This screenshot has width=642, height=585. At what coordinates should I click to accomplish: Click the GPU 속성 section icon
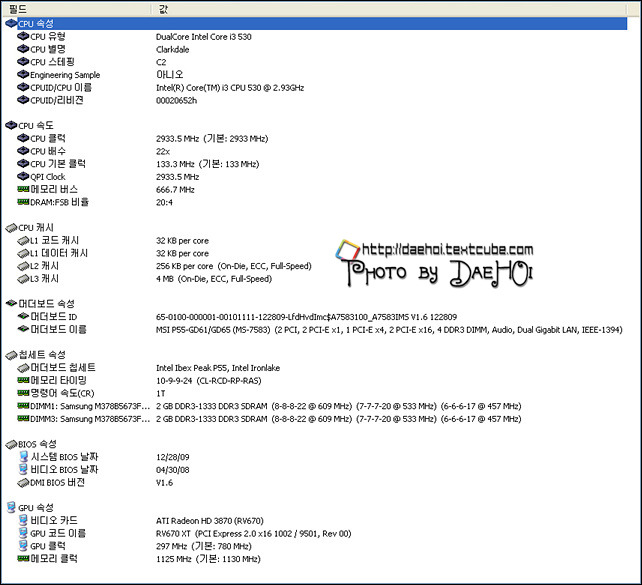[11, 508]
